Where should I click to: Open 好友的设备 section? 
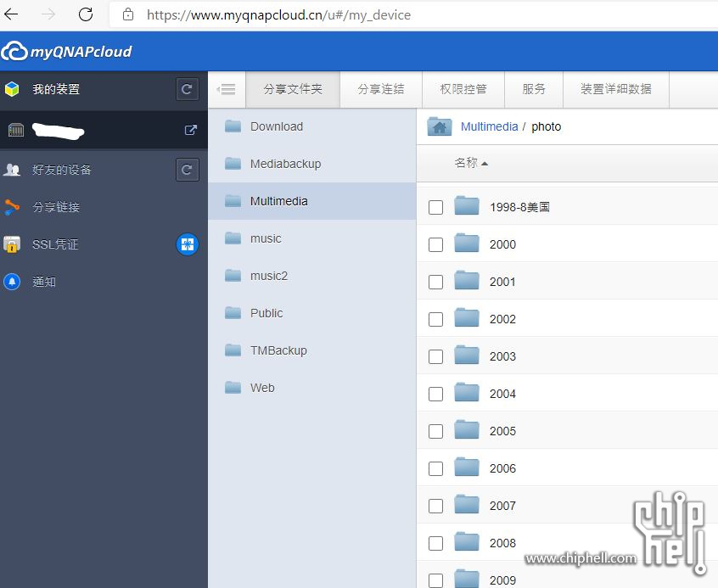pyautogui.click(x=62, y=170)
